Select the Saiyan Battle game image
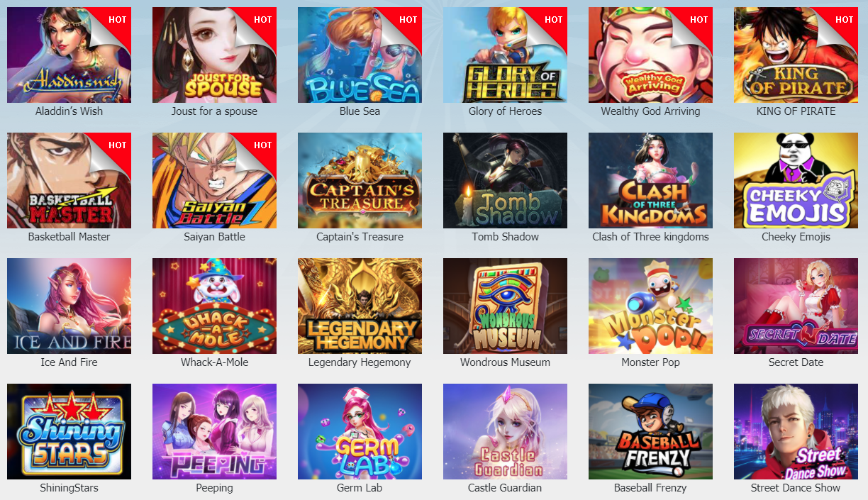 pos(214,180)
